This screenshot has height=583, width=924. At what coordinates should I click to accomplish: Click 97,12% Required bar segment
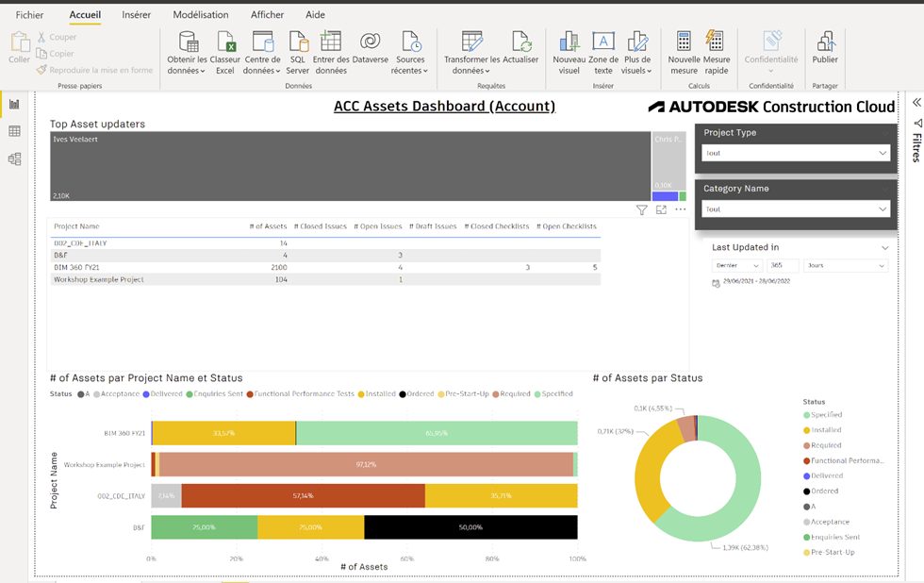366,464
